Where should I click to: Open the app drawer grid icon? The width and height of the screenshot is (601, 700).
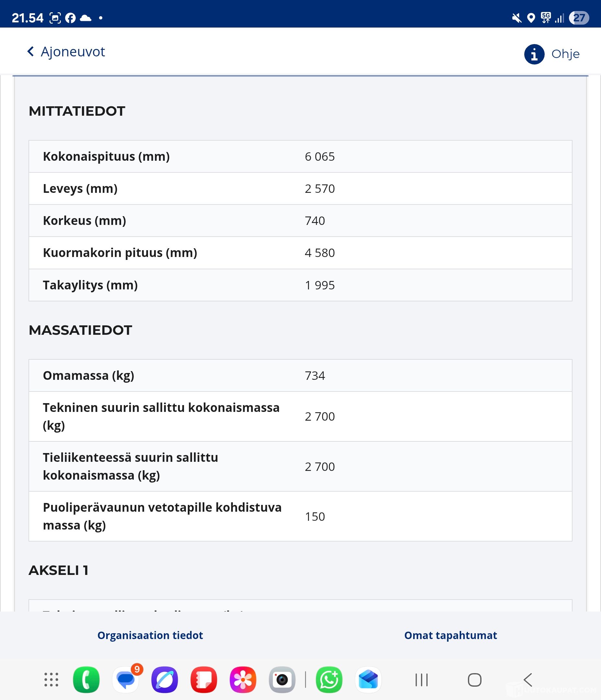point(51,679)
